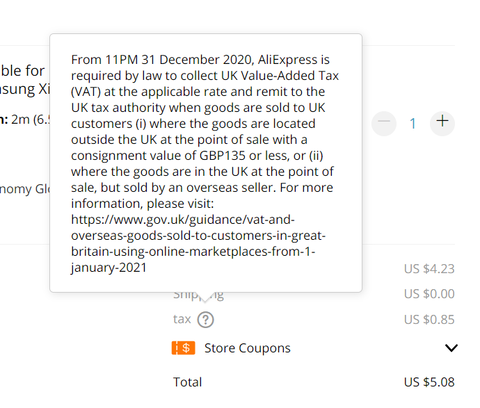Viewport: 480px width, 408px height.
Task: Open the product title ending in 'ble for'
Action: [22, 71]
